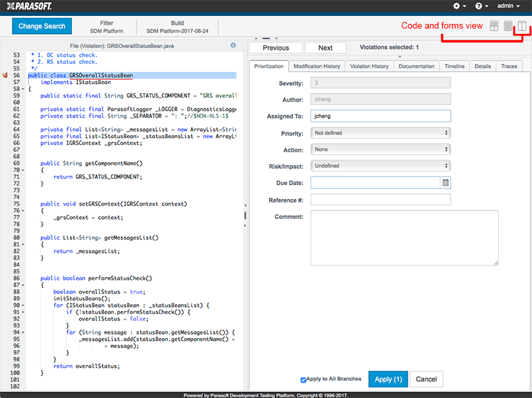Click the Due Date input field
The width and height of the screenshot is (532, 398).
375,183
